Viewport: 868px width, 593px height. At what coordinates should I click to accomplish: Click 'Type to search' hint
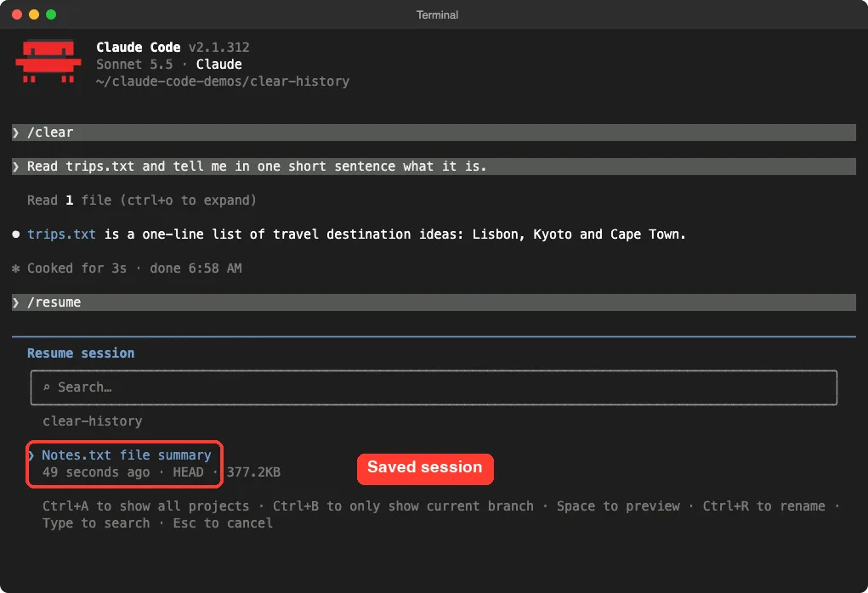(96, 523)
